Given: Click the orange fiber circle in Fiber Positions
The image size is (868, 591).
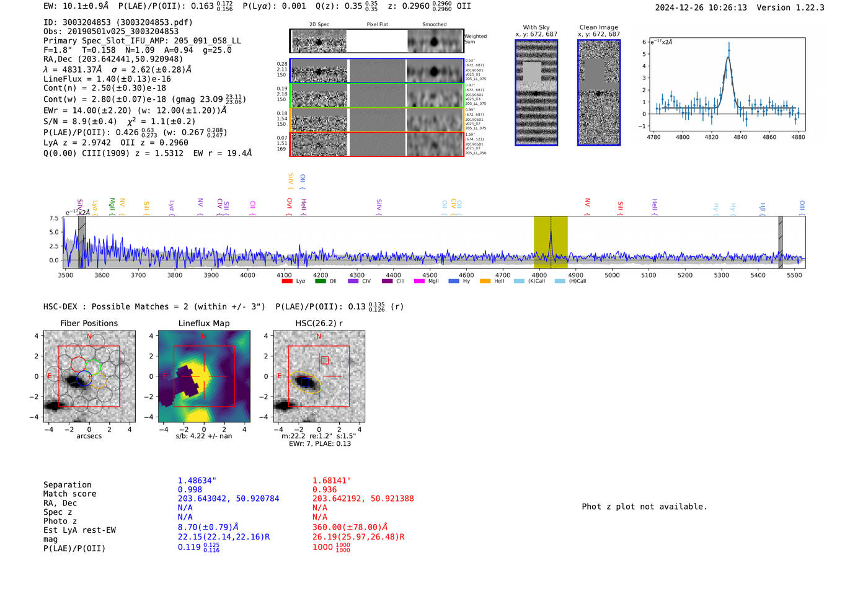Looking at the screenshot, I should (x=99, y=381).
